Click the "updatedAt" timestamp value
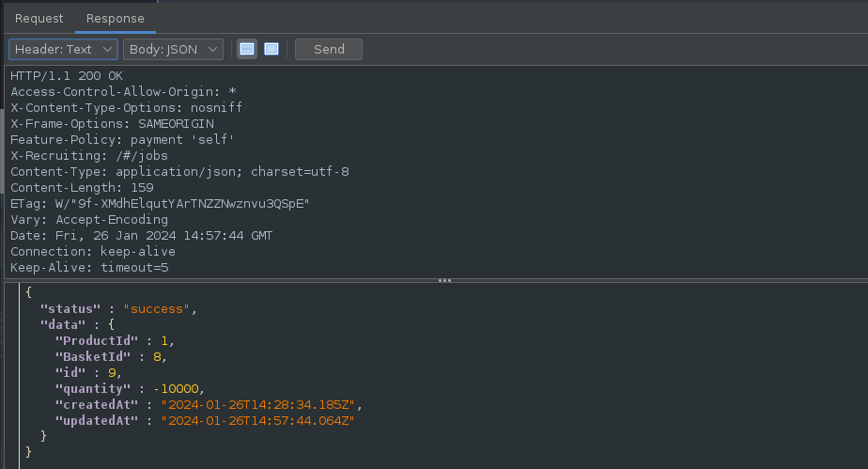This screenshot has width=868, height=469. point(257,421)
